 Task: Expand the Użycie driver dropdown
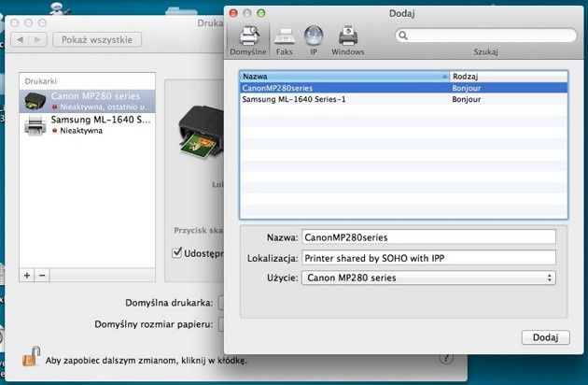coord(428,278)
